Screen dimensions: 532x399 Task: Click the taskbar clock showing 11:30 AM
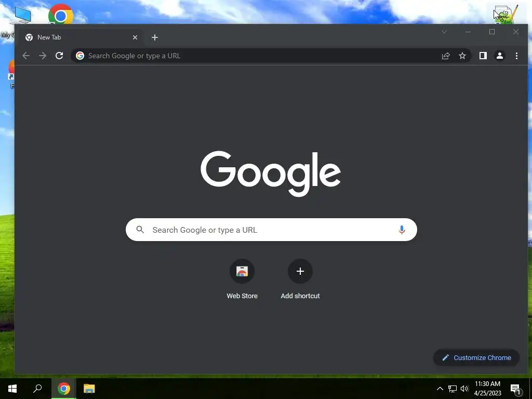point(487,389)
